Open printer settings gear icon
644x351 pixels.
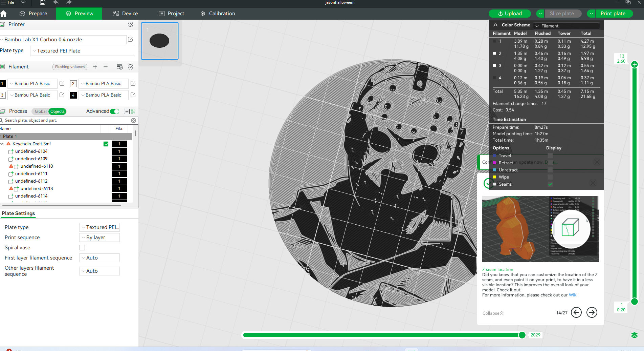point(131,24)
